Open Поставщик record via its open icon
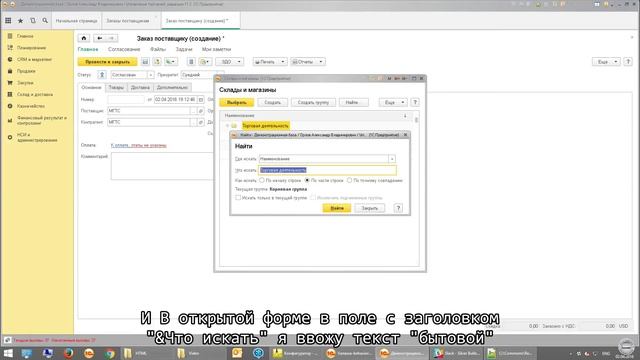The width and height of the screenshot is (640, 360). 201,111
